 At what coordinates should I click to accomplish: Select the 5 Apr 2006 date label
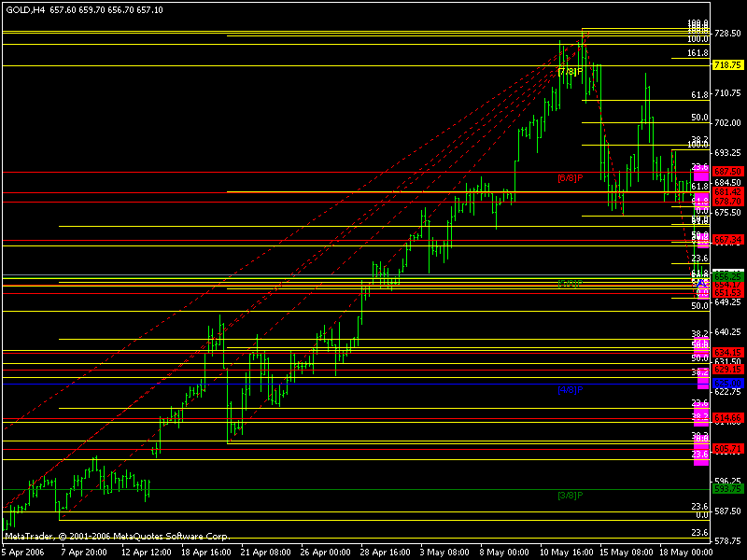point(23,553)
